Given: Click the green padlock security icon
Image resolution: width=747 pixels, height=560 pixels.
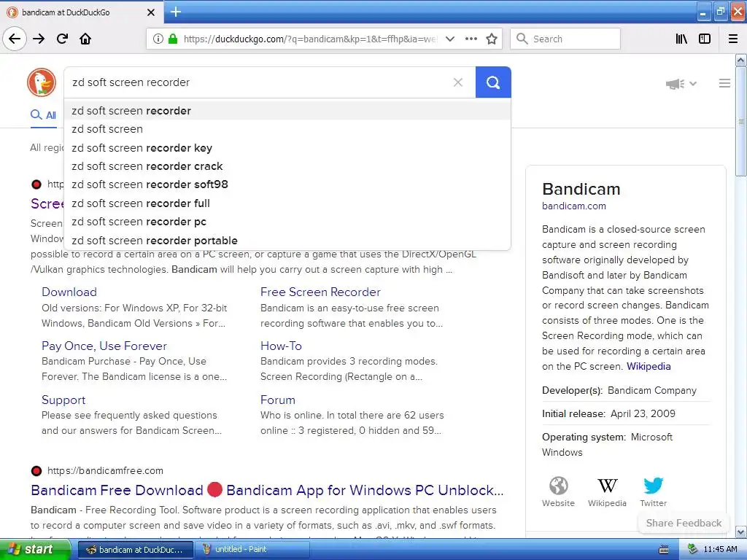Looking at the screenshot, I should [172, 39].
